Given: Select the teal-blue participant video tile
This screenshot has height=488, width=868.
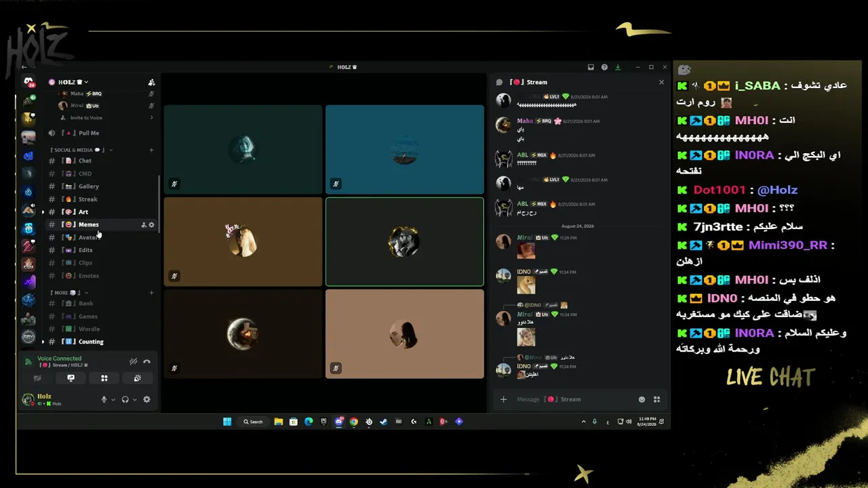Looking at the screenshot, I should (x=405, y=149).
